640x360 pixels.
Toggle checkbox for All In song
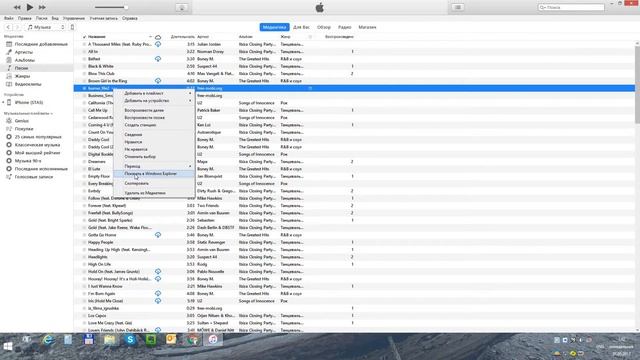(x=84, y=51)
